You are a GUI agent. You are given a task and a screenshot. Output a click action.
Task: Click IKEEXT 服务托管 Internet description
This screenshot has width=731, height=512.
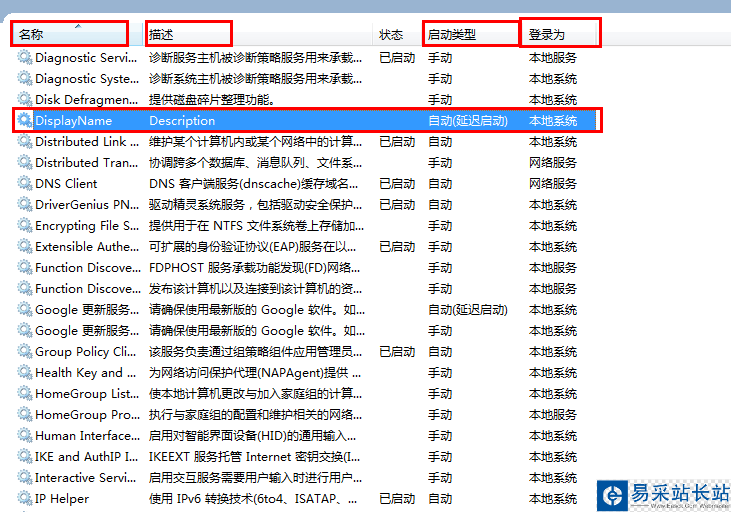pos(254,457)
